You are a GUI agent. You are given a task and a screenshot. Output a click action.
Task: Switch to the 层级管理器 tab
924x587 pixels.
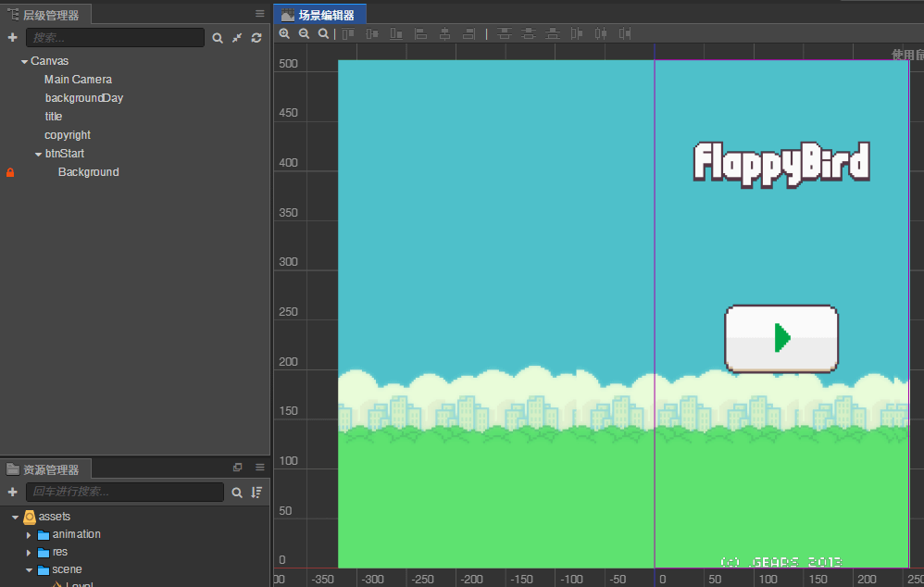44,15
